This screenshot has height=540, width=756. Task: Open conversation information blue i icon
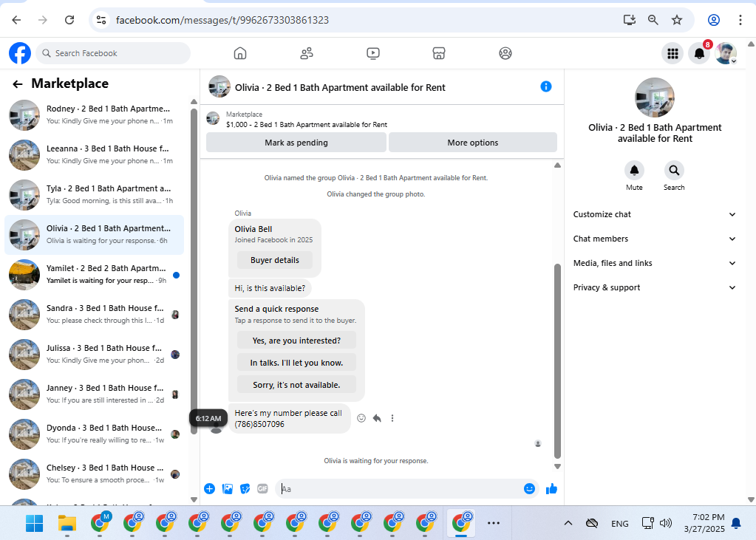pos(546,86)
